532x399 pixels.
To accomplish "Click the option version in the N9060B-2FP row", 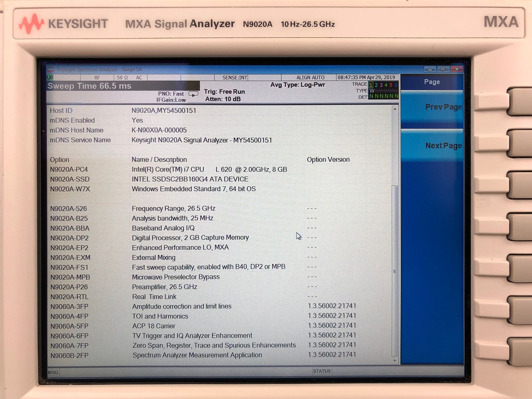I will tap(332, 355).
